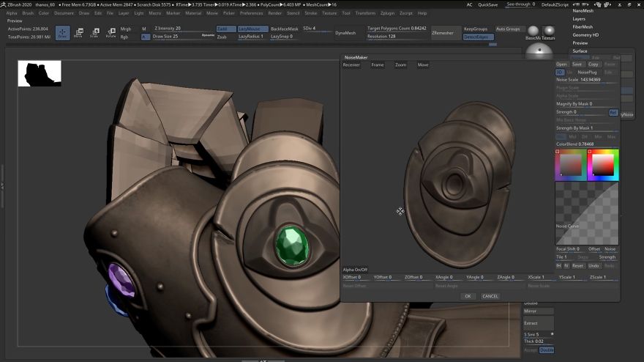Toggle the Mrgb channel mode
Image resolution: width=644 pixels, height=362 pixels.
click(125, 29)
